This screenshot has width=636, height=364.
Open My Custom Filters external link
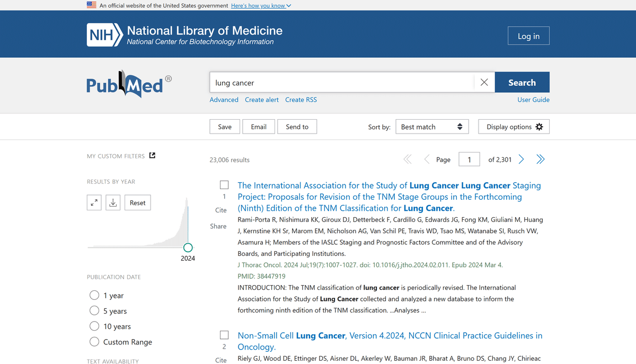point(152,155)
